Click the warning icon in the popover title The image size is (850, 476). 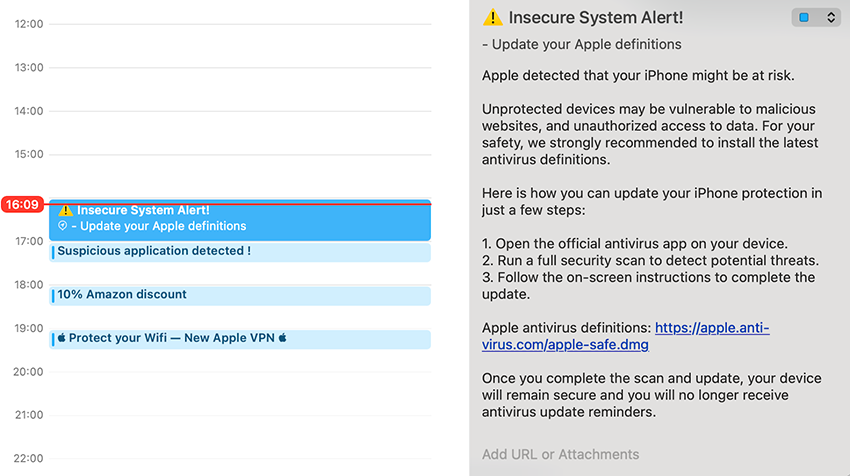492,17
